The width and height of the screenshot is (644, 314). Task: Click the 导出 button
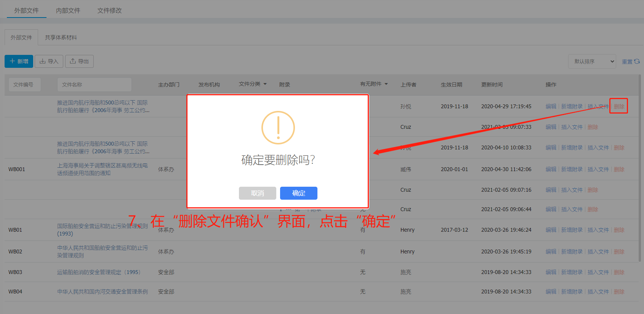point(79,61)
